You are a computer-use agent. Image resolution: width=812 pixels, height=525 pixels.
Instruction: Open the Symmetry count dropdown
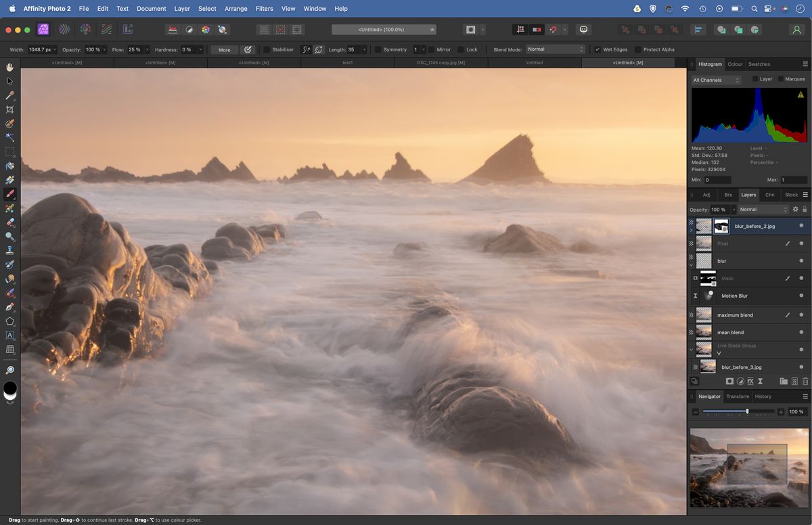click(x=424, y=49)
